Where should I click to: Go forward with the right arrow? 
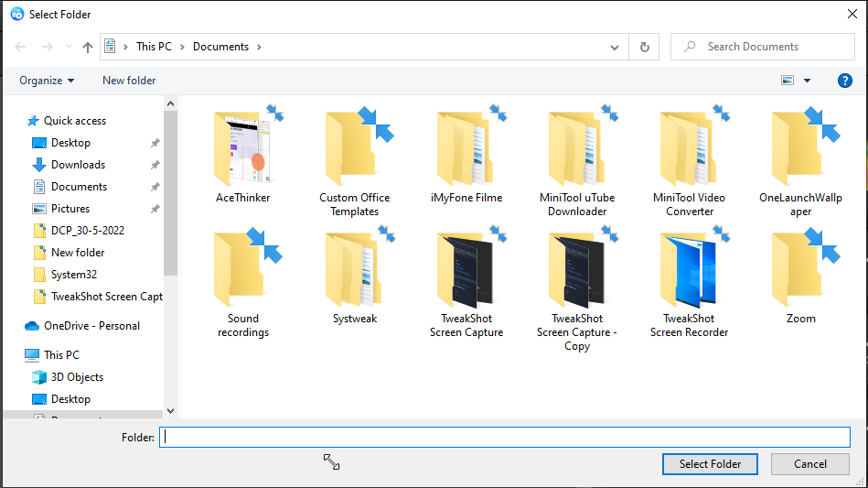point(48,47)
